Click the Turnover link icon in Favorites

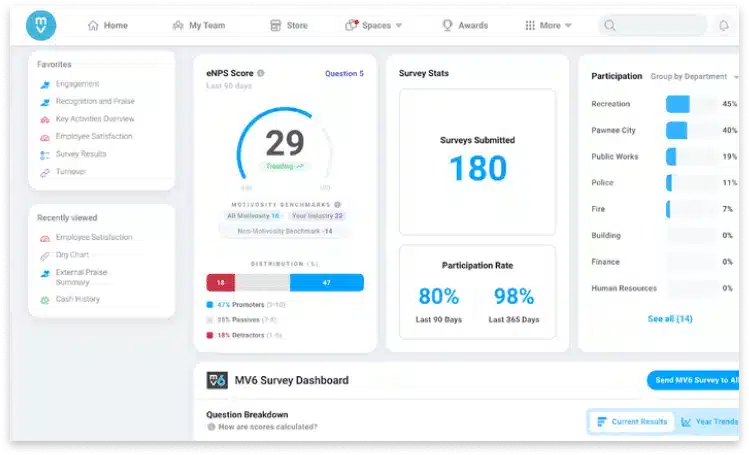pyautogui.click(x=44, y=172)
